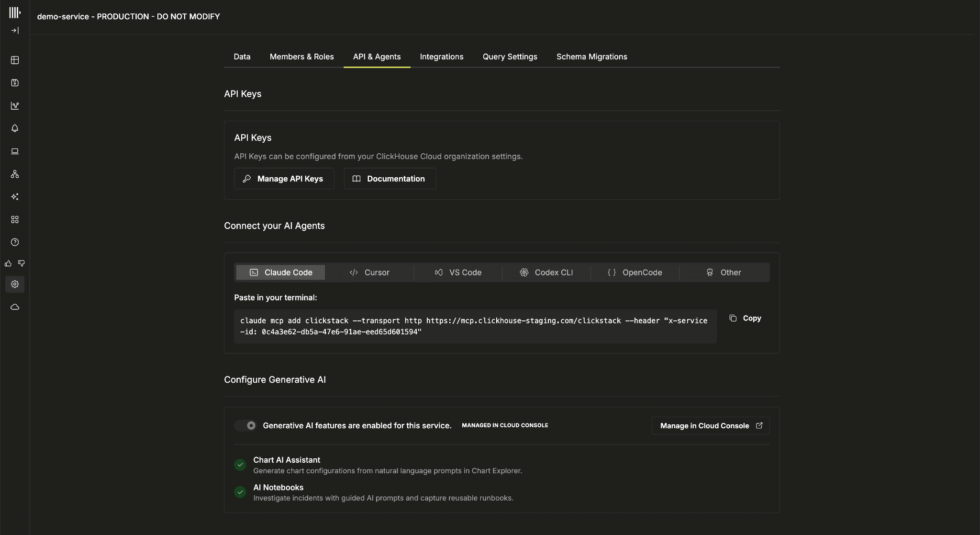Viewport: 980px width, 535px height.
Task: Toggle the Generative AI features switch
Action: click(245, 425)
